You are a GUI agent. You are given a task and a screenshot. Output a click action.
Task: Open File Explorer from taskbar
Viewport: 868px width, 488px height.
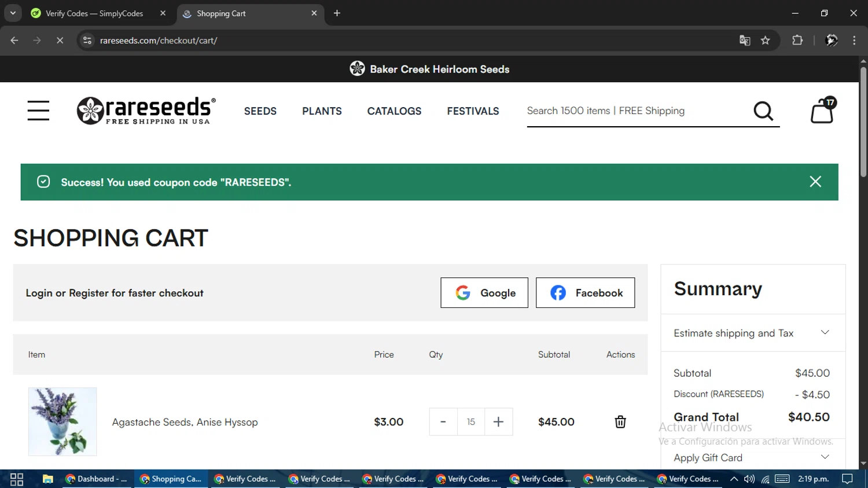(x=48, y=479)
